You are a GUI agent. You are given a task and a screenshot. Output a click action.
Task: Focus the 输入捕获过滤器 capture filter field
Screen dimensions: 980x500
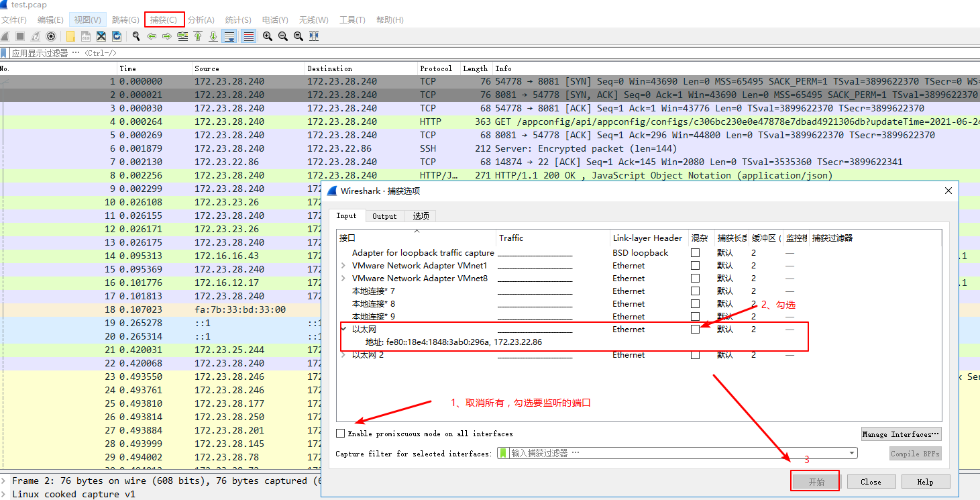[677, 453]
